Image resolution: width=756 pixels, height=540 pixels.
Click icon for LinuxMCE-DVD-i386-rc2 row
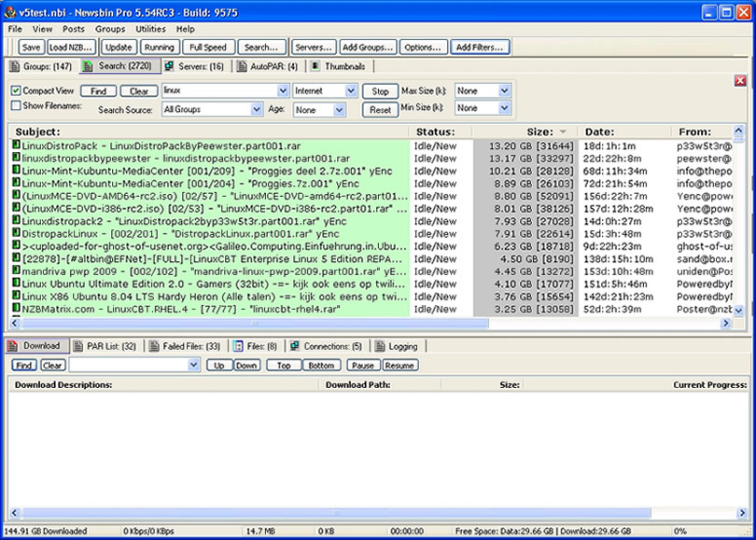coord(16,207)
